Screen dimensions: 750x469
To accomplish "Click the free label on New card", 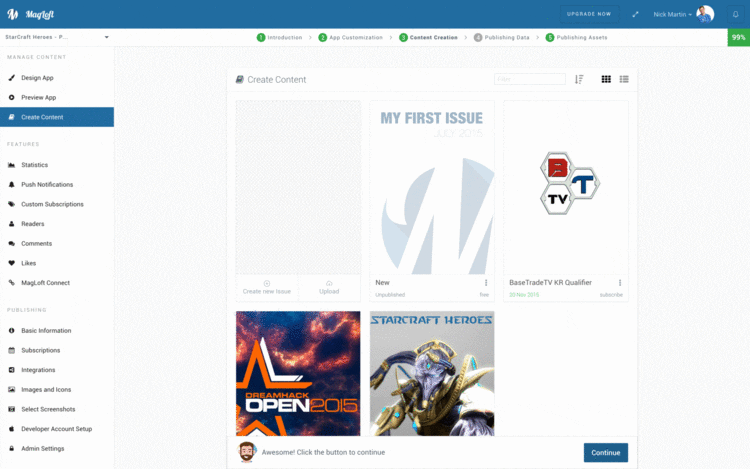I will tap(484, 294).
